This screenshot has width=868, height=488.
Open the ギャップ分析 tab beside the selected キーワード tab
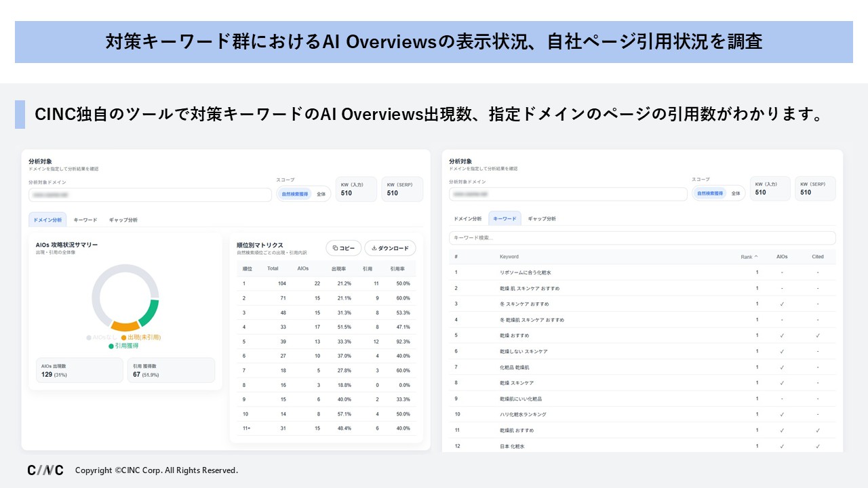(542, 219)
